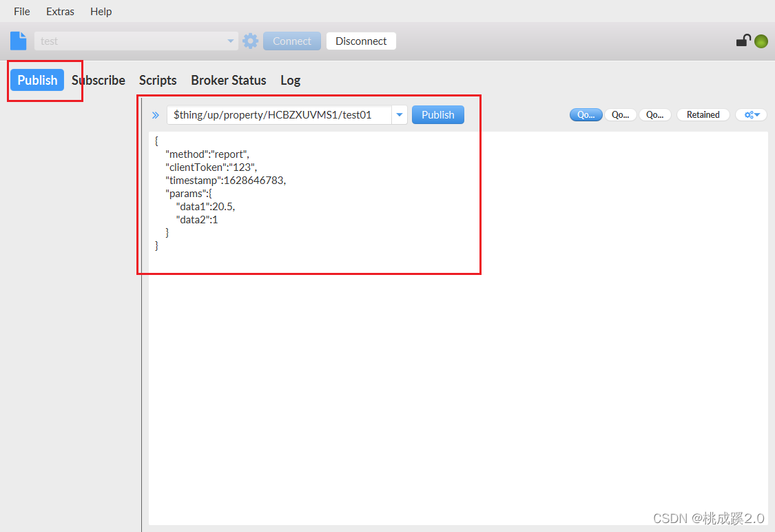Open the Broker Status tab
The width and height of the screenshot is (775, 532).
point(228,80)
